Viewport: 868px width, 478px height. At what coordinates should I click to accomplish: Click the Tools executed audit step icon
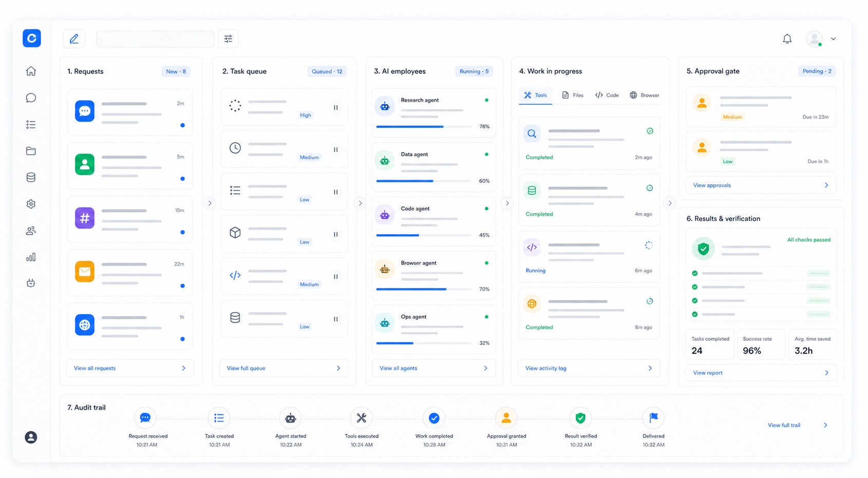click(362, 418)
